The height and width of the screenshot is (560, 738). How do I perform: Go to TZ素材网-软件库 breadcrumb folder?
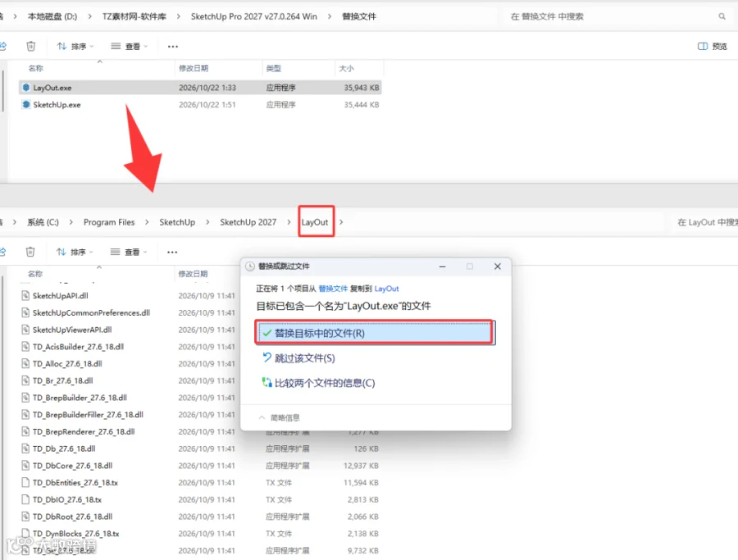(x=134, y=16)
